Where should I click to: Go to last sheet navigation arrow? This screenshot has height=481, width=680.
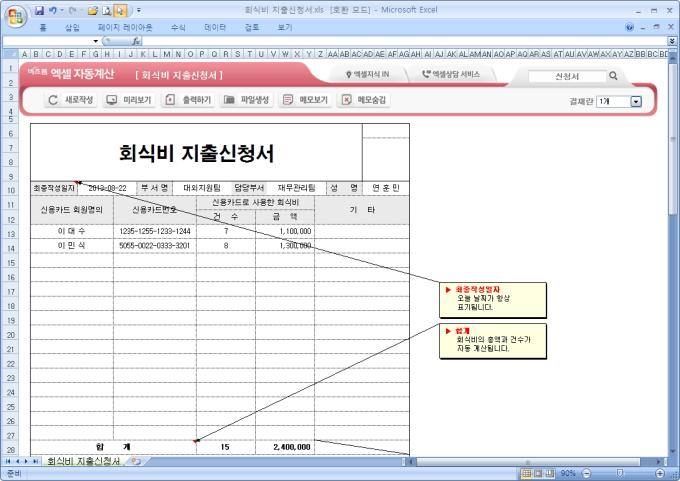tap(36, 461)
